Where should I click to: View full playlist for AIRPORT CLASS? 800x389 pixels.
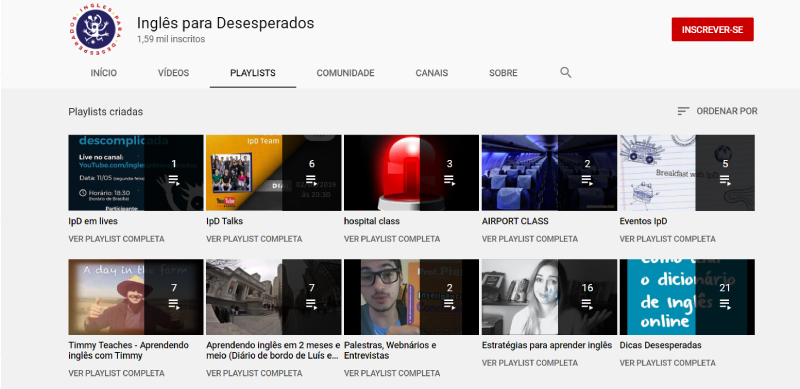(x=530, y=239)
